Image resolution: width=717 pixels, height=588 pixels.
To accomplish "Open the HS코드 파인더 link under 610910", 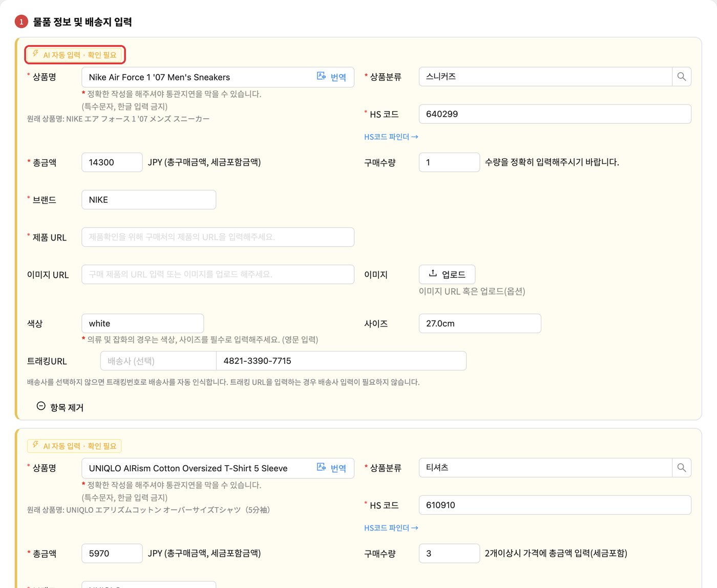I will [391, 528].
